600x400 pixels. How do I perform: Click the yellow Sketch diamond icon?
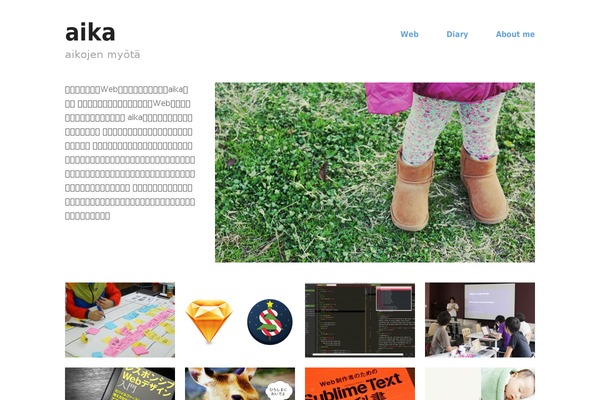coord(209,321)
